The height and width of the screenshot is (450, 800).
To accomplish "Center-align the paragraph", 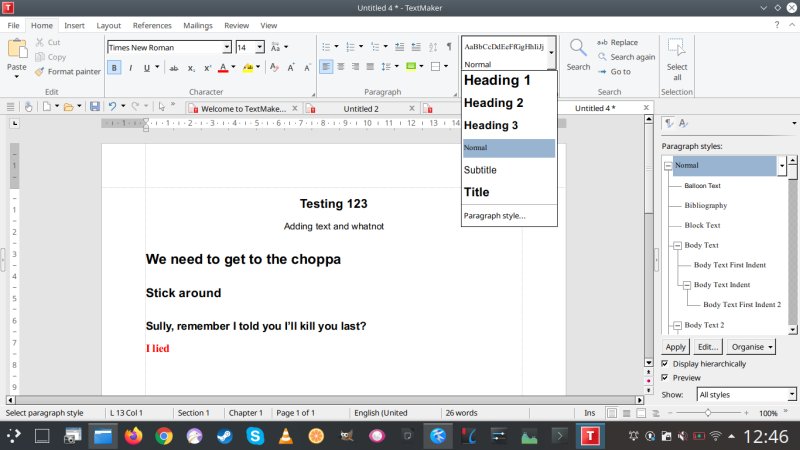I will pyautogui.click(x=342, y=68).
